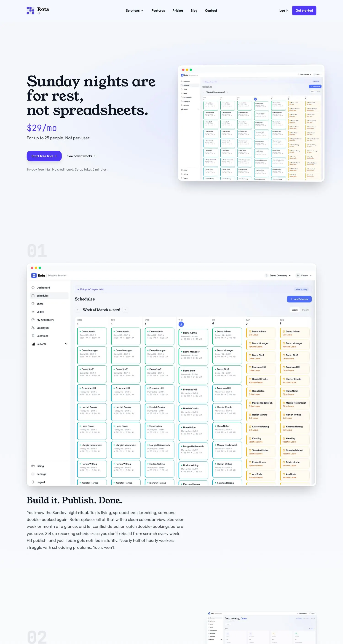Click Dashboard home icon in large sidebar

point(33,288)
